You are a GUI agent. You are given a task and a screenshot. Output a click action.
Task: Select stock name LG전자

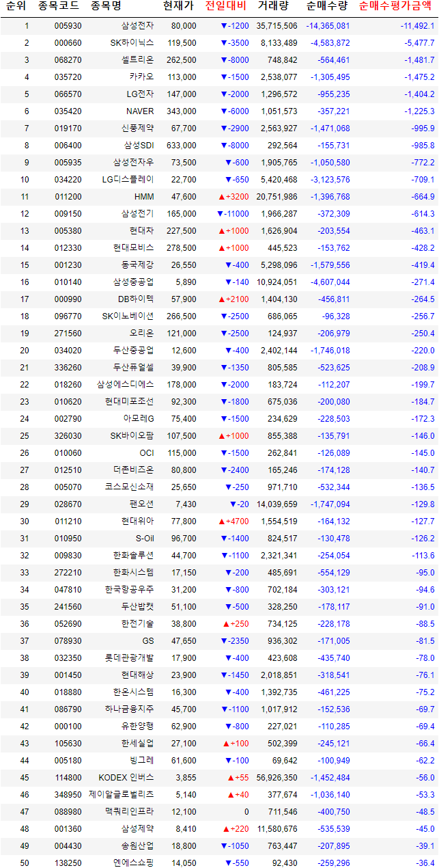(141, 94)
